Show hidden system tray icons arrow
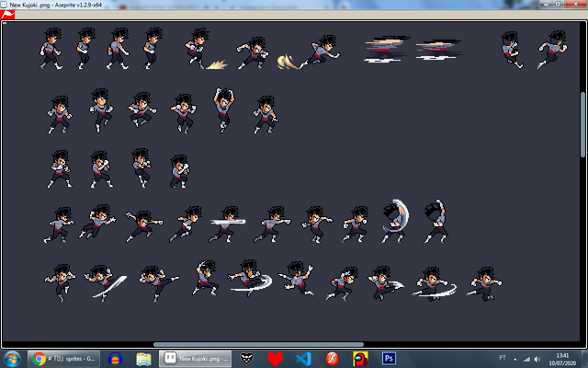 pyautogui.click(x=515, y=360)
